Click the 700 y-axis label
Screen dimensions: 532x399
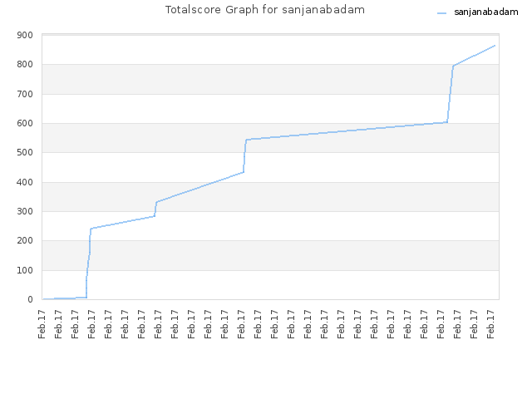[x=25, y=94]
